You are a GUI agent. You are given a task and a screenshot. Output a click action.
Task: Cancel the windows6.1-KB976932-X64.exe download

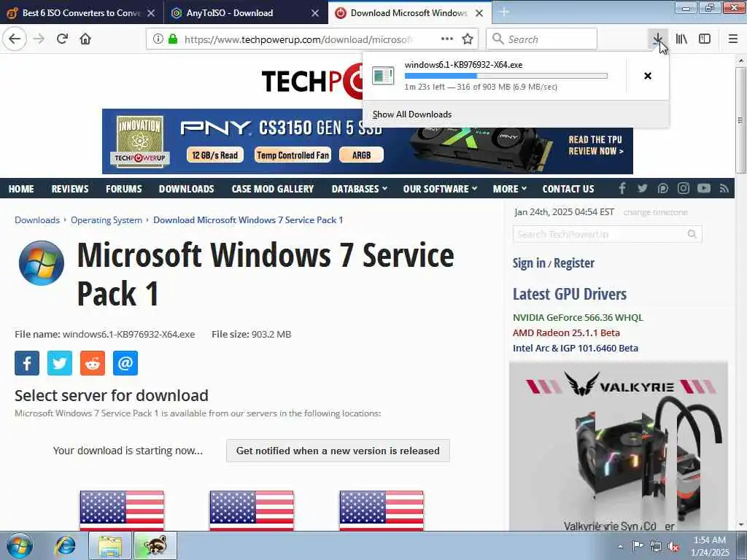pos(648,76)
